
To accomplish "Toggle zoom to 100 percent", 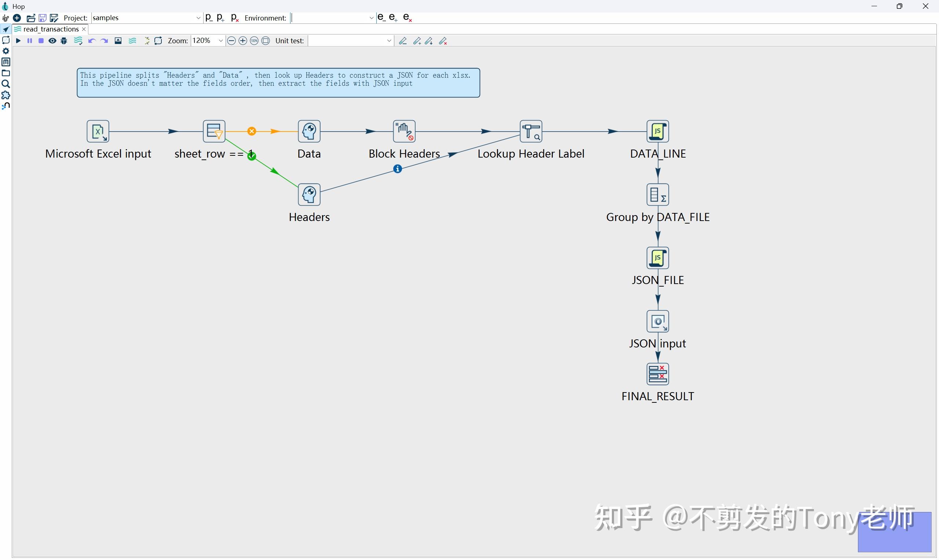I will [254, 41].
